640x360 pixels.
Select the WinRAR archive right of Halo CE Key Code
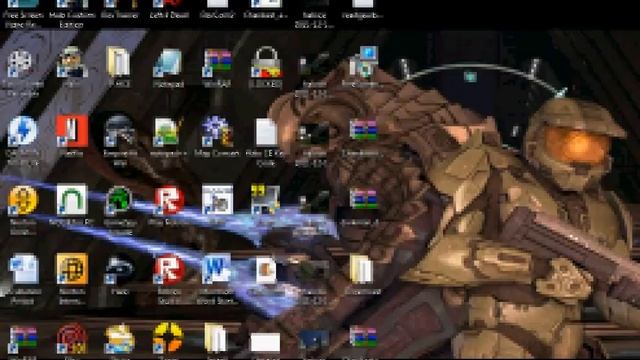363,130
